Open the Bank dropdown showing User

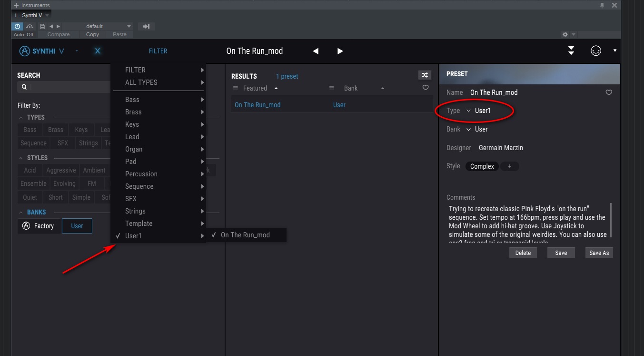(x=477, y=129)
